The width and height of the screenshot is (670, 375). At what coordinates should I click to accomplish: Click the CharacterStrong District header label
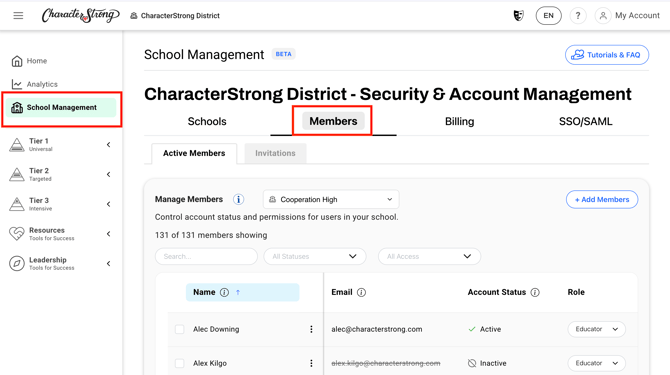[x=180, y=16]
